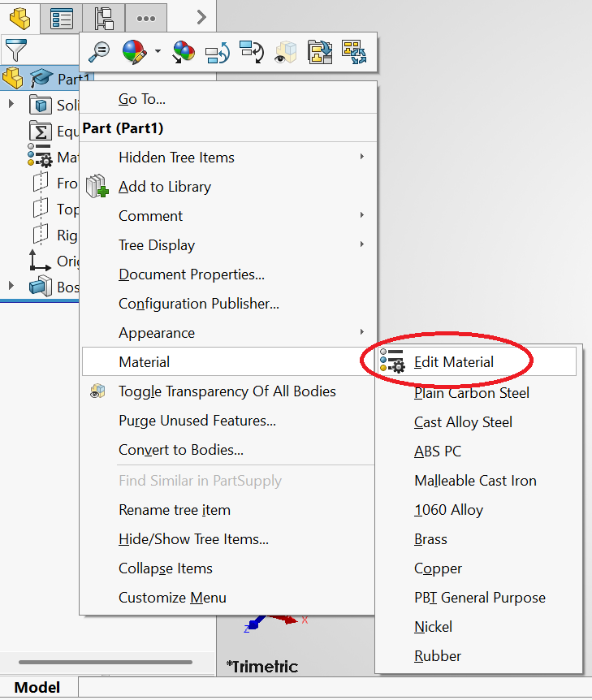
Task: Click the tree folder with down-arrow icon
Action: tap(320, 52)
